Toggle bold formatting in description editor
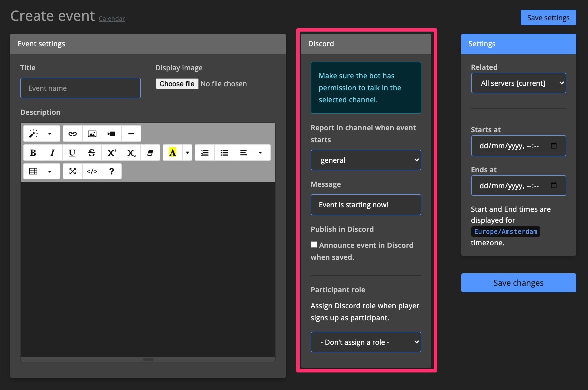Image resolution: width=588 pixels, height=390 pixels. (33, 153)
